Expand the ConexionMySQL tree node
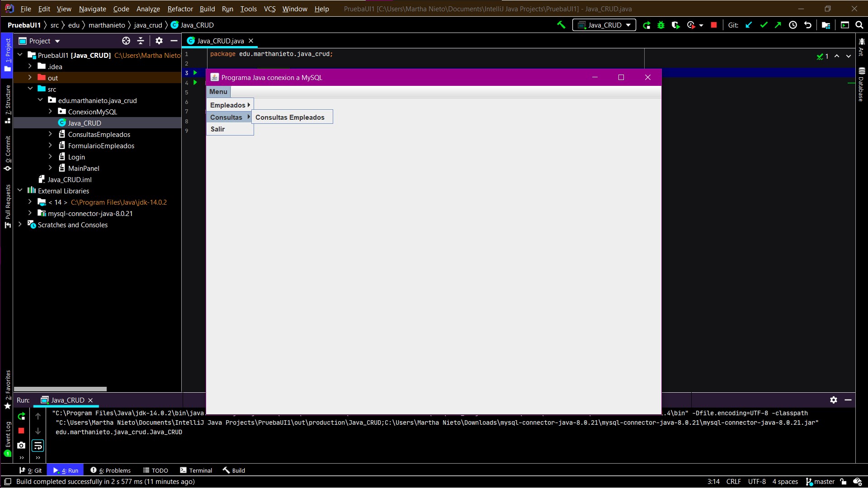Image resolution: width=868 pixels, height=488 pixels. click(50, 112)
